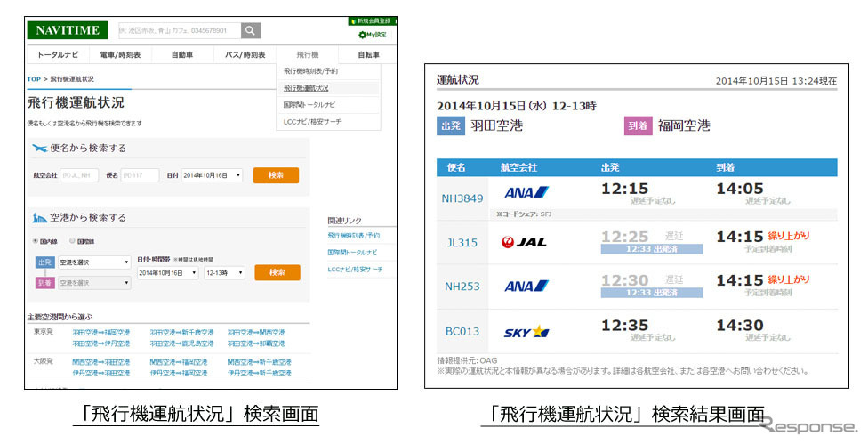Image resolution: width=868 pixels, height=444 pixels.
Task: Expand the date dropdown in flight-number search
Action: 212,175
